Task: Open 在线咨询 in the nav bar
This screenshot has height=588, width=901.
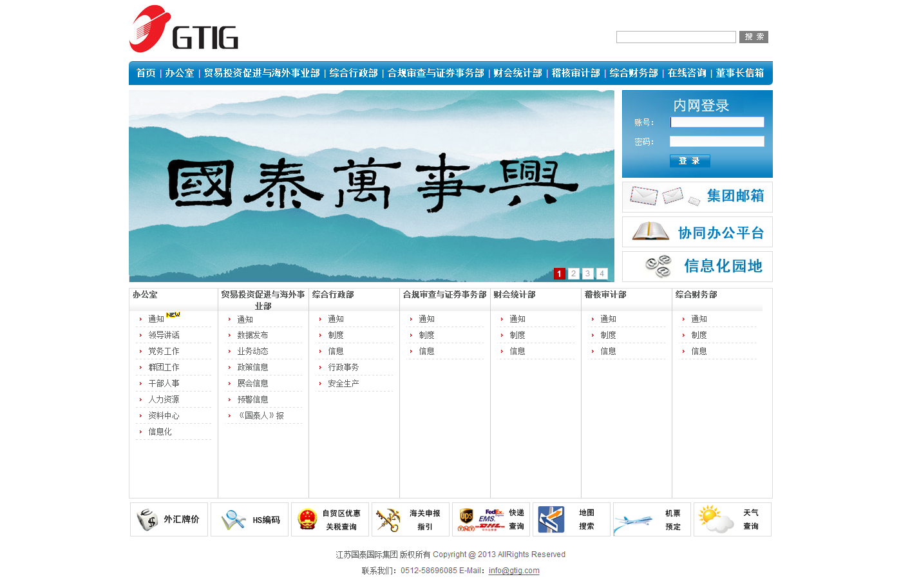Action: 687,73
